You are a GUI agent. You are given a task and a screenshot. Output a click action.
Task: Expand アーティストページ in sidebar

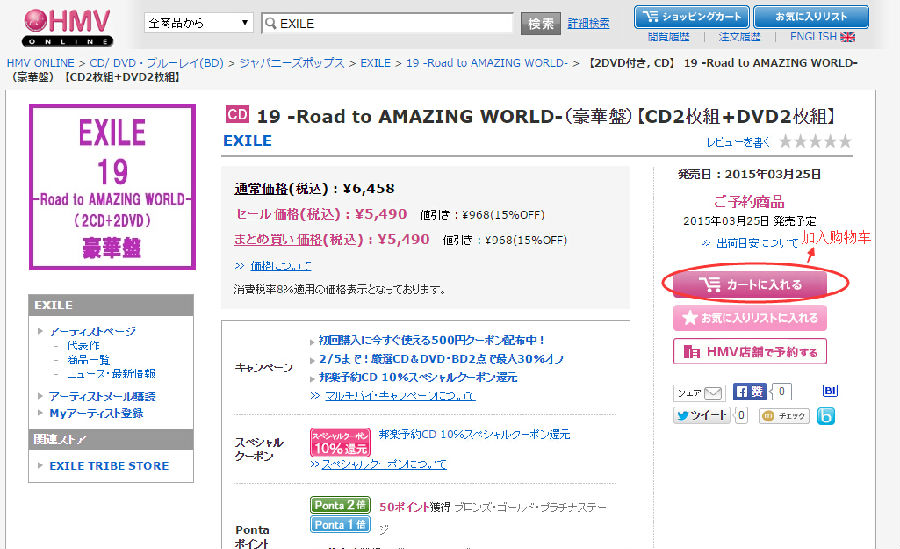[92, 331]
